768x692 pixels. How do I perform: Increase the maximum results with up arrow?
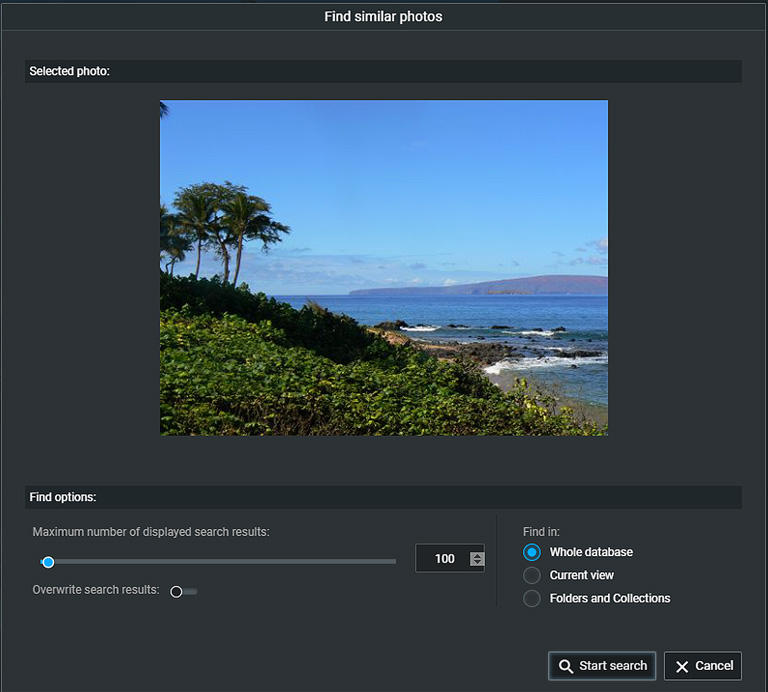tap(477, 555)
